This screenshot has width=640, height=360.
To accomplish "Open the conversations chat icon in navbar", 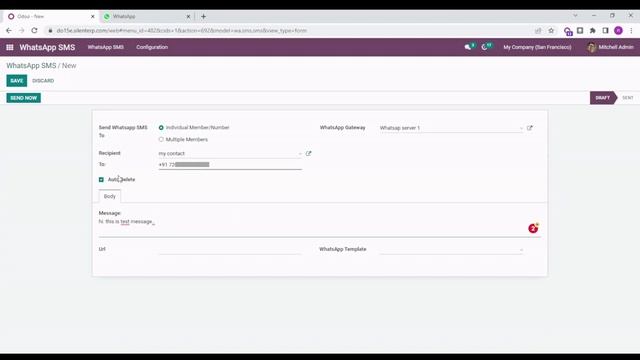I will tap(468, 47).
